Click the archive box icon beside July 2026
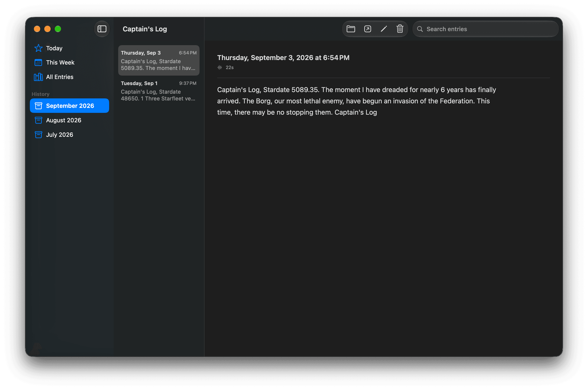This screenshot has width=588, height=390. coord(38,135)
